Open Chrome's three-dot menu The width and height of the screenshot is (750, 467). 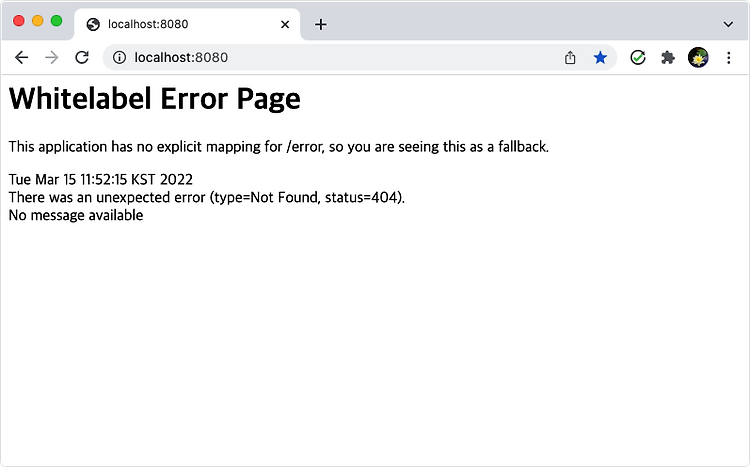(728, 58)
